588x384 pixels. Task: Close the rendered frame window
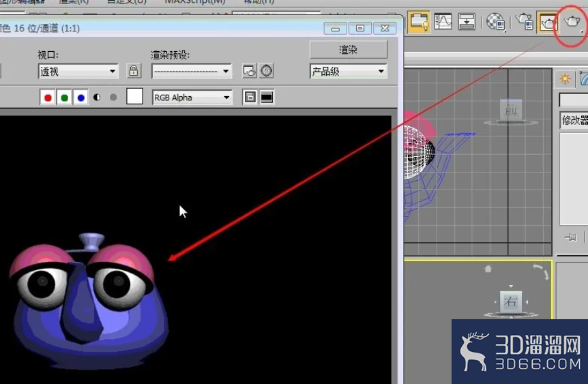[385, 29]
